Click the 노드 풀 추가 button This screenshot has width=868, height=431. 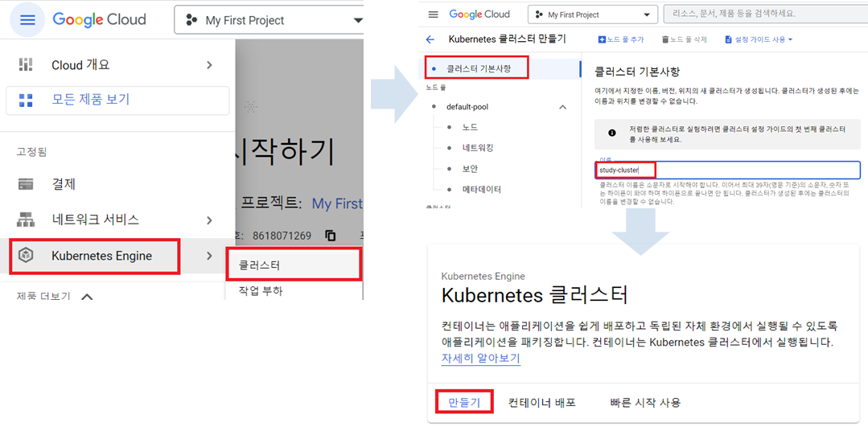pyautogui.click(x=621, y=40)
